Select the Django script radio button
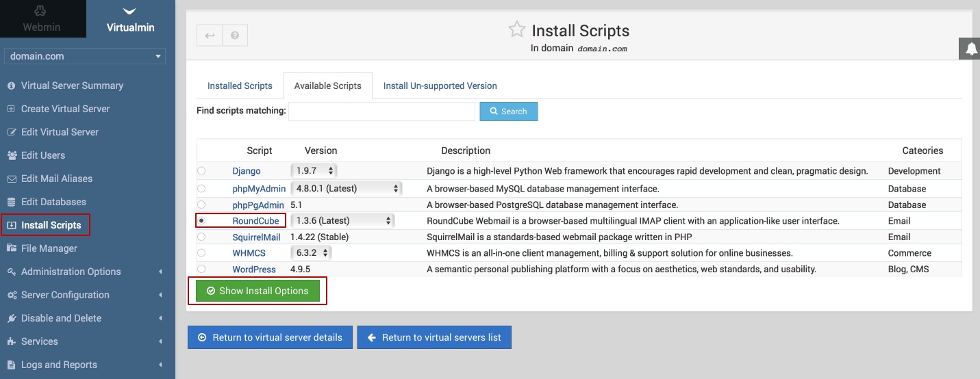Screen dimensions: 980x379 point(201,170)
